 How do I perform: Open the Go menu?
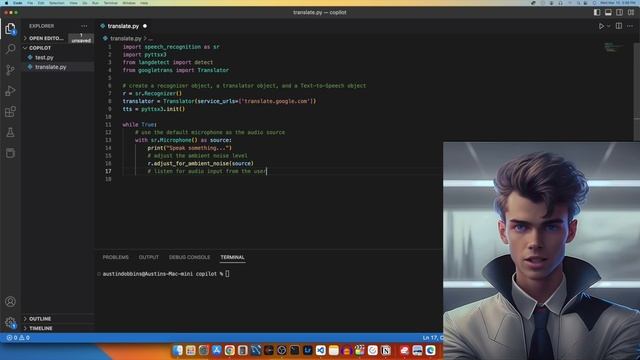(x=85, y=3)
